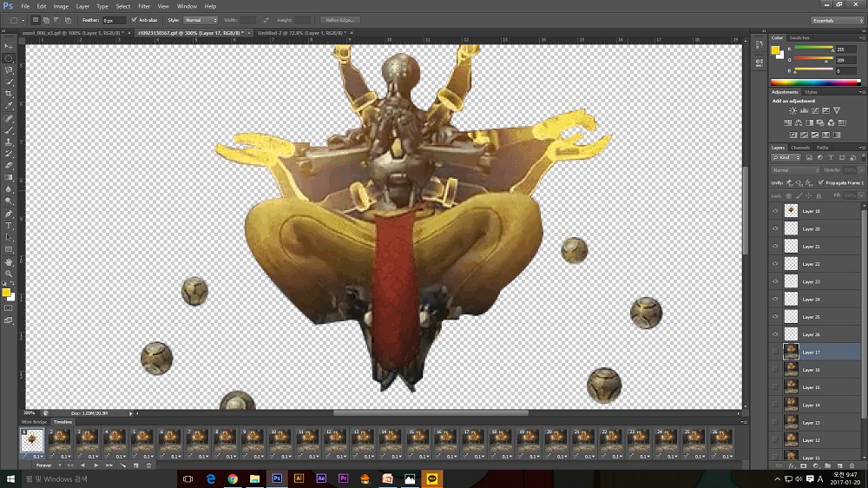Switch to the Swatches tab
Viewport: 868px width, 488px height.
pos(799,37)
